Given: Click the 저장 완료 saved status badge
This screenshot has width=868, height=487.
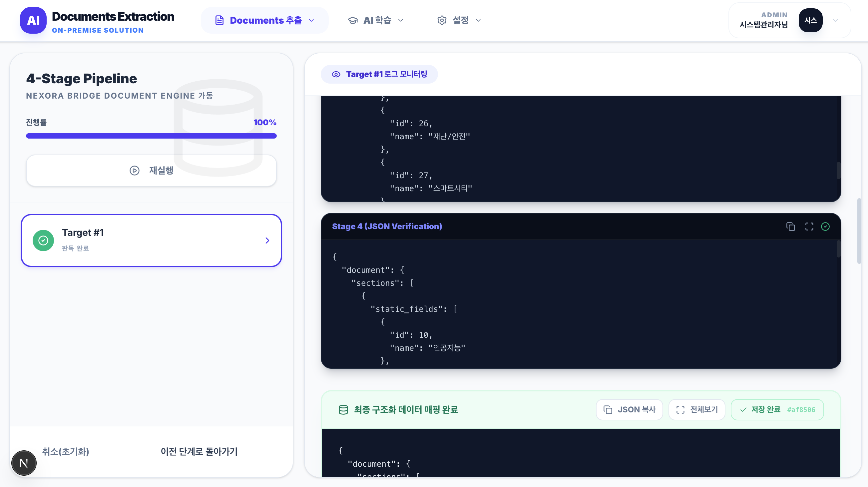Looking at the screenshot, I should pyautogui.click(x=777, y=409).
